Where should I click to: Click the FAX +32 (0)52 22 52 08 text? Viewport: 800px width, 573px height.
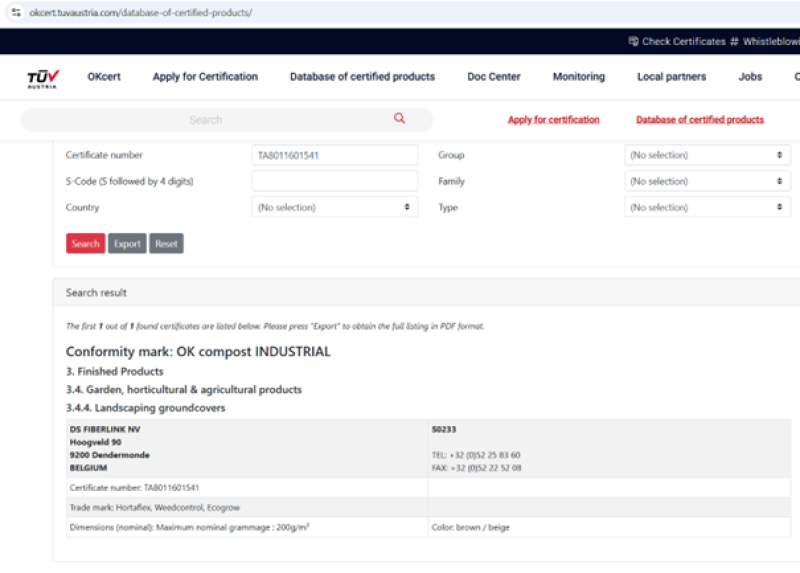pos(477,468)
